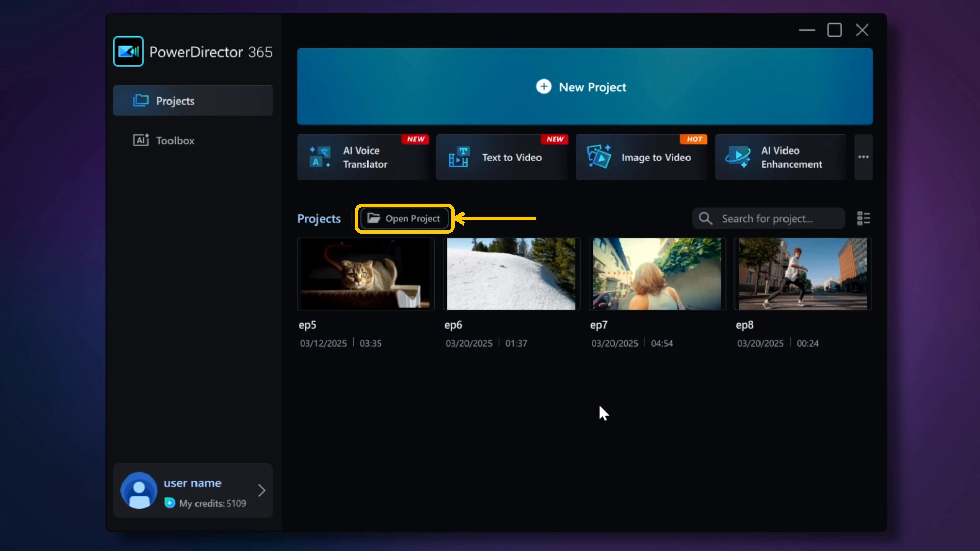Click the Open Project button
Screen dimensions: 980x551
[x=404, y=218]
